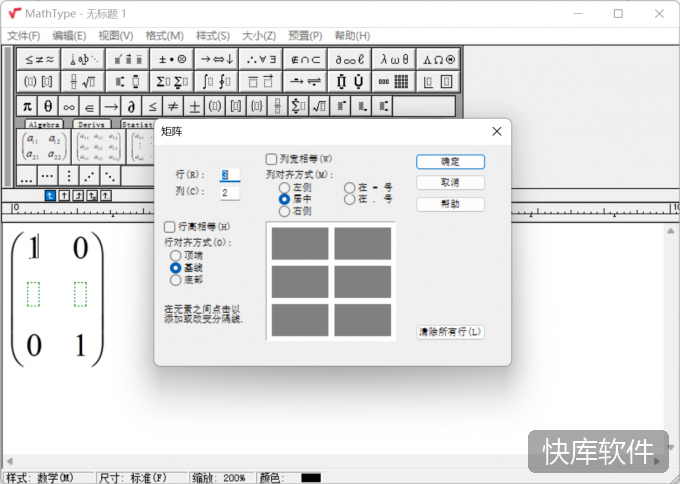This screenshot has width=680, height=484.
Task: Open the embellishments palette
Action: point(128,59)
